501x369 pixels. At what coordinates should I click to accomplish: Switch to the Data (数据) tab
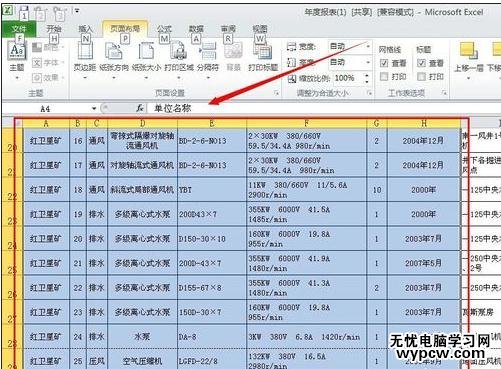coord(196,29)
